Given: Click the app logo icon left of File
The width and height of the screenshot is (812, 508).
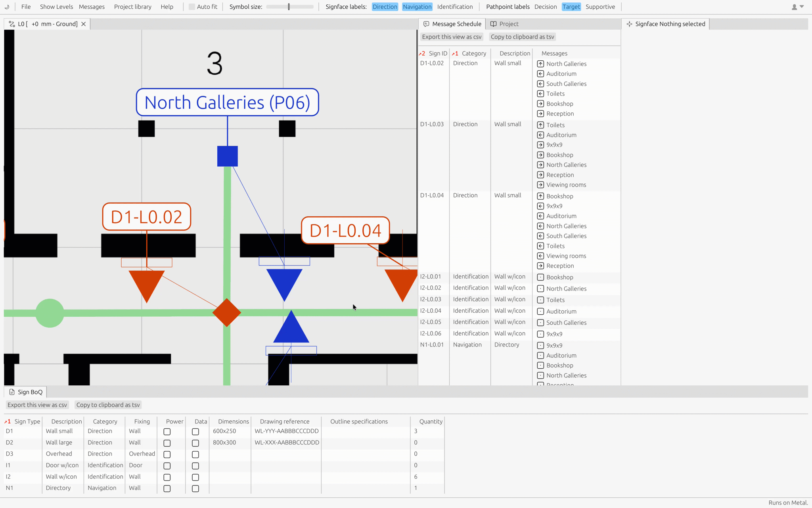Looking at the screenshot, I should click(7, 7).
